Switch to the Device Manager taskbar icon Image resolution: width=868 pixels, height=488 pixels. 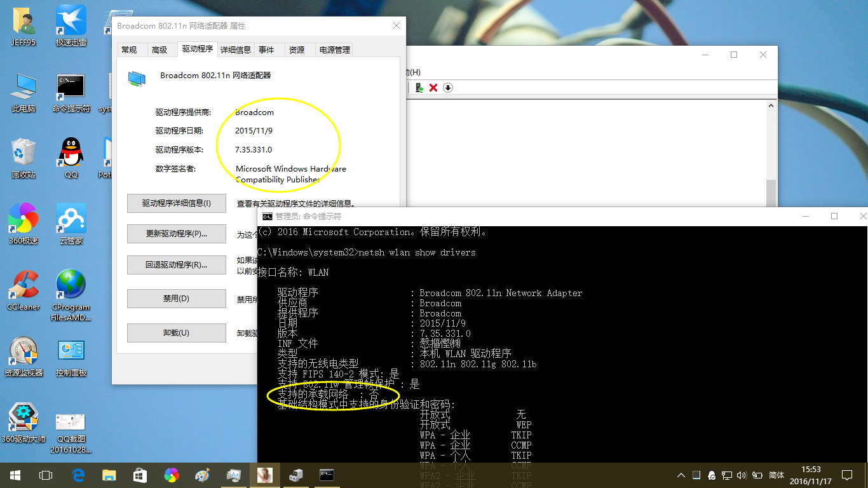tap(295, 475)
